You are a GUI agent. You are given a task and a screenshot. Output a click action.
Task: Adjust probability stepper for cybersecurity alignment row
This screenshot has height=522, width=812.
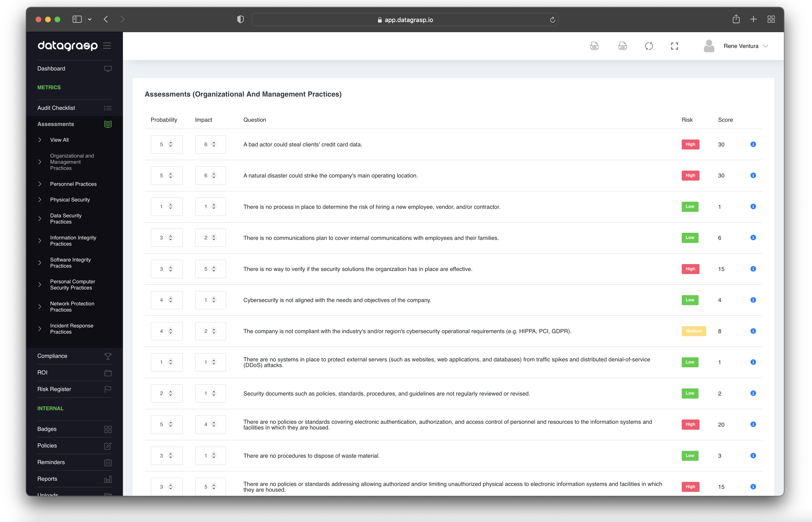pyautogui.click(x=170, y=300)
